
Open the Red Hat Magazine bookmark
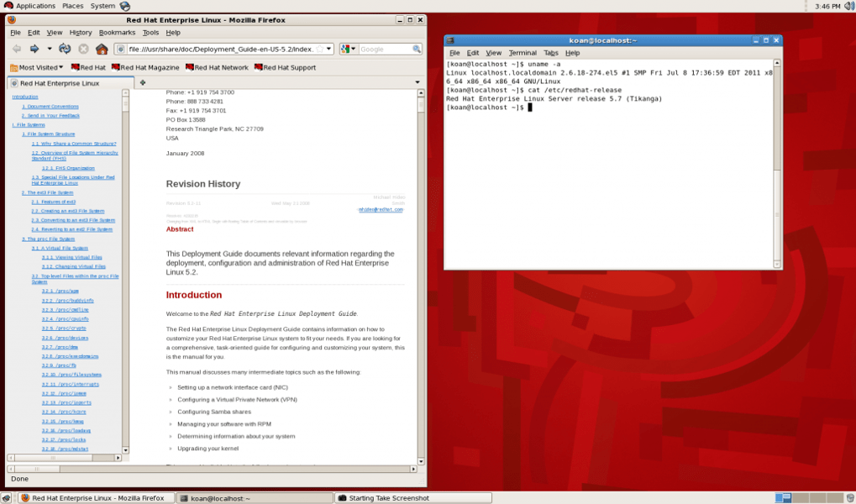point(145,68)
